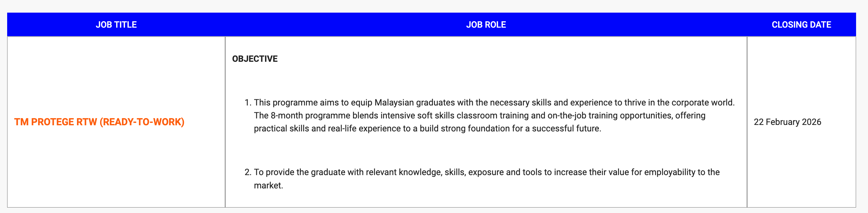The width and height of the screenshot is (868, 213).
Task: Click list number 1 in objectives
Action: pos(248,102)
